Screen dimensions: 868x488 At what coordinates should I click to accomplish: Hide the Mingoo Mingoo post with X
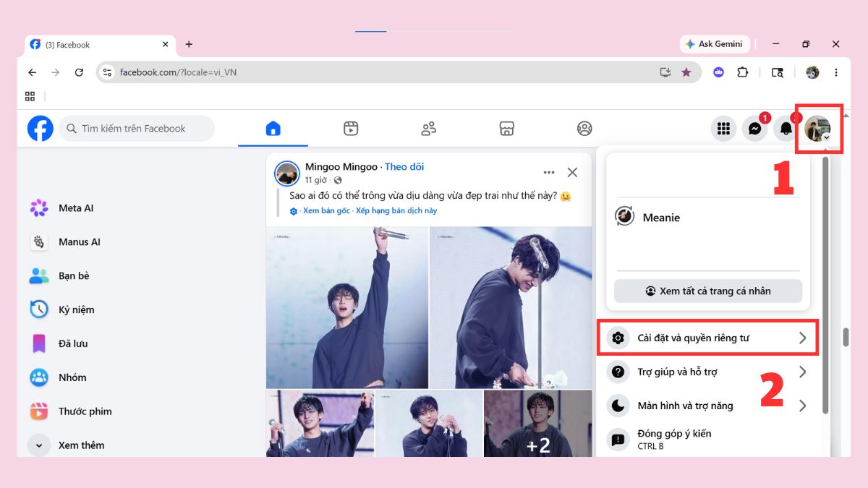click(x=572, y=172)
